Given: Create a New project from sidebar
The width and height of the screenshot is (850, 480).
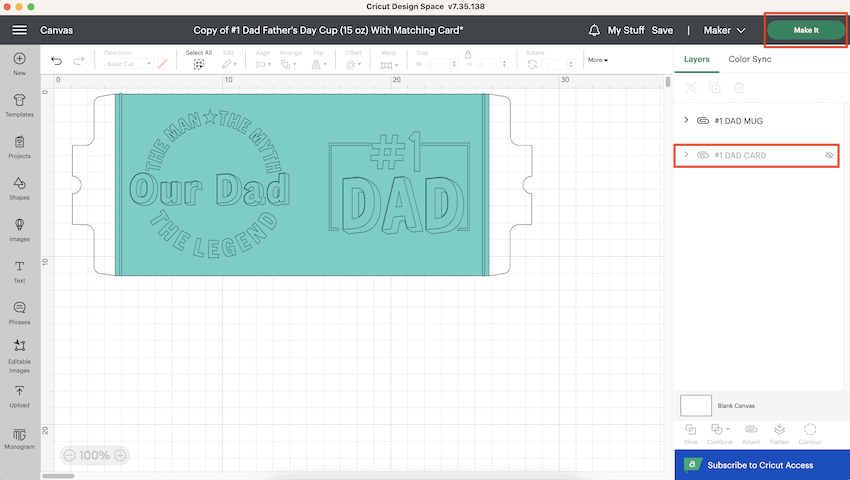Looking at the screenshot, I should click(x=20, y=63).
